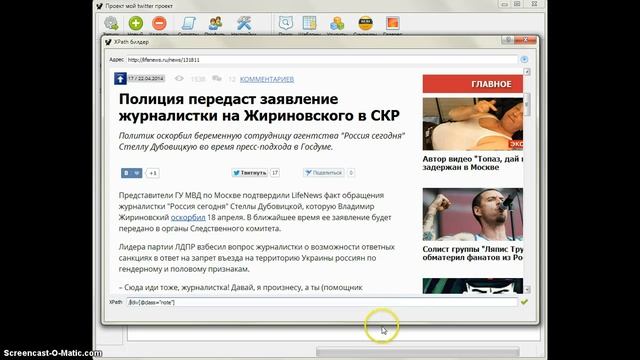Click the Твитнуть tweet button
The width and height of the screenshot is (640, 360).
click(x=250, y=173)
